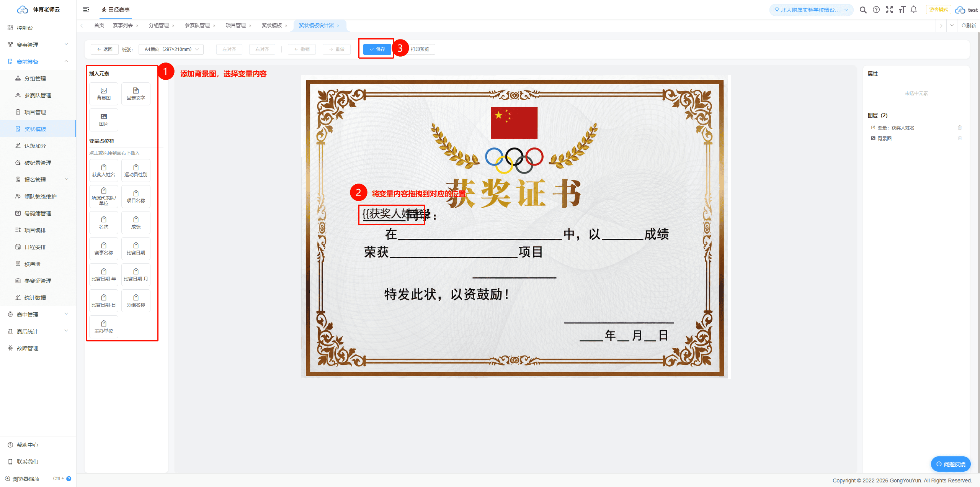
Task: Insert 比赛日期-日 variable placeholder
Action: pyautogui.click(x=104, y=301)
